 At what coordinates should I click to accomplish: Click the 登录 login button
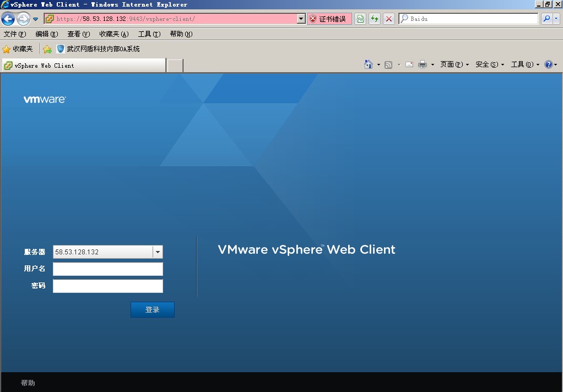point(152,310)
